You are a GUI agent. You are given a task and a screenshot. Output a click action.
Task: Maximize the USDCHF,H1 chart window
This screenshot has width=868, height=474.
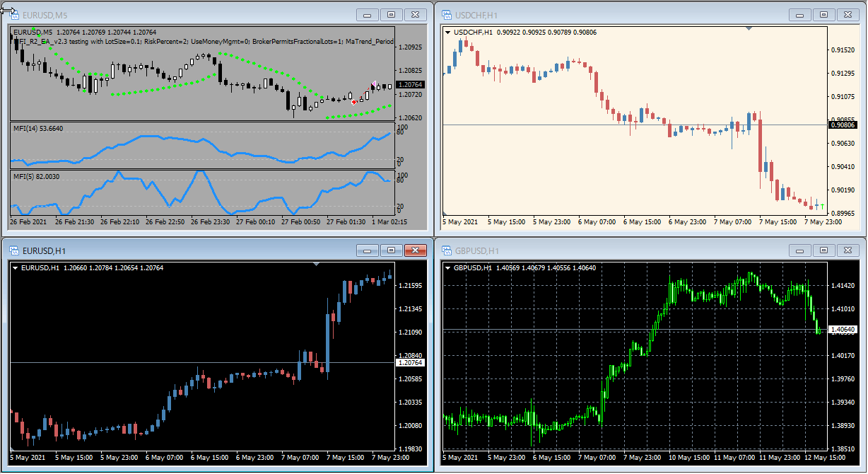(823, 15)
